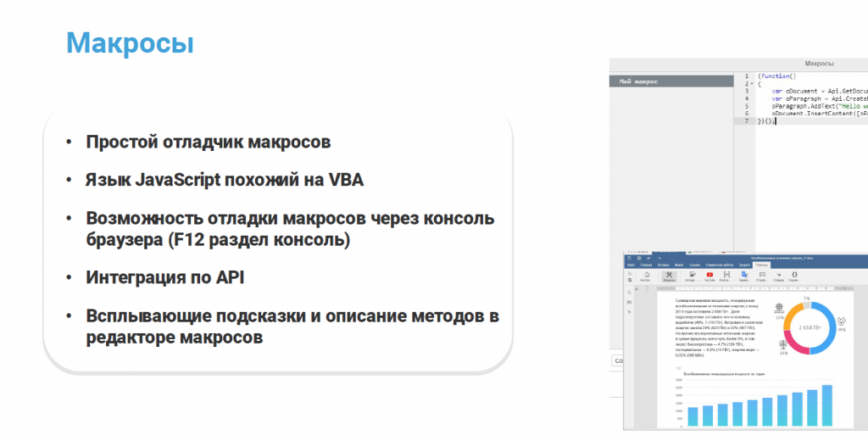868x441 pixels.
Task: Switch to the Вставка ribbon tab
Action: point(663,265)
